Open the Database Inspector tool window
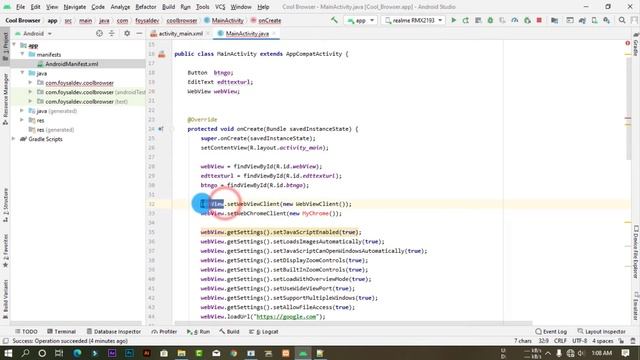The image size is (640, 360). point(113,331)
